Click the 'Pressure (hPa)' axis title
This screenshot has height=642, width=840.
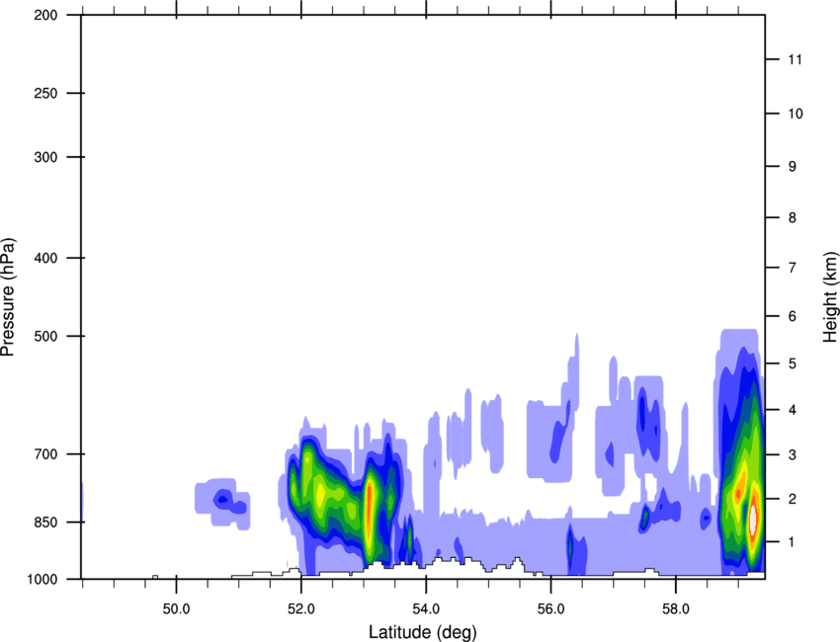8,297
